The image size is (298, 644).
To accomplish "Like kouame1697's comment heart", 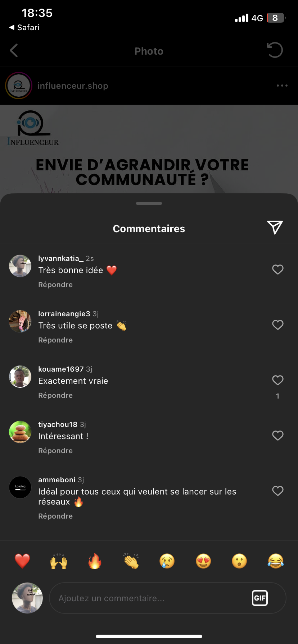I will pyautogui.click(x=277, y=380).
